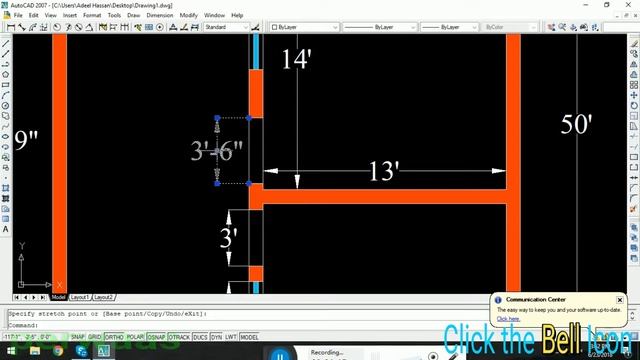Select the Polyline tool

coord(5,64)
